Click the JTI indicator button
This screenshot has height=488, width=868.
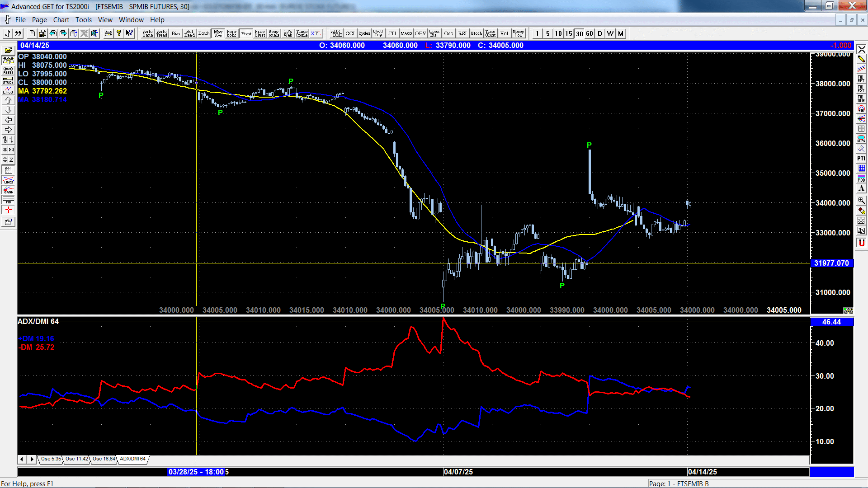tap(392, 33)
